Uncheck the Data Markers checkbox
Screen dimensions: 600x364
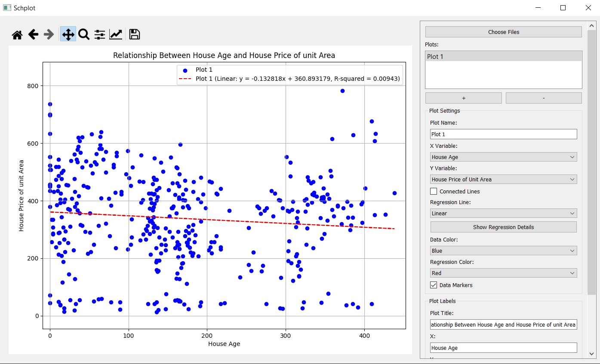click(434, 285)
